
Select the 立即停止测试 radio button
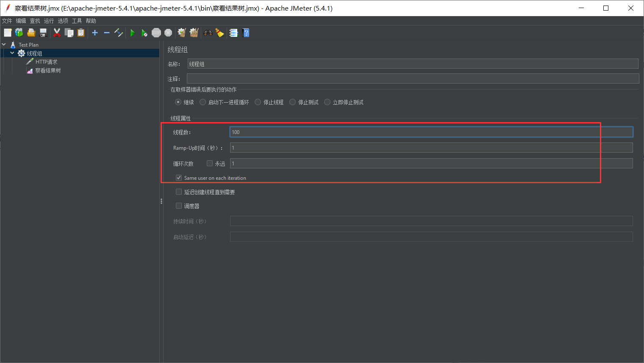click(x=327, y=102)
